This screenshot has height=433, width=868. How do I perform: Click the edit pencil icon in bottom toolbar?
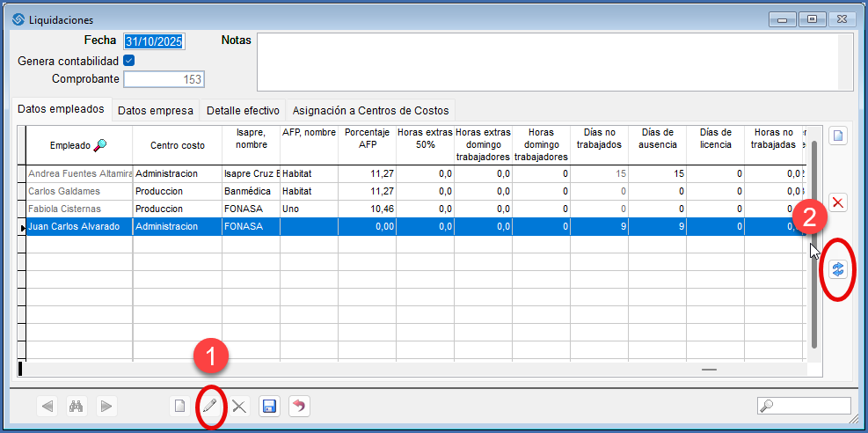coord(209,407)
